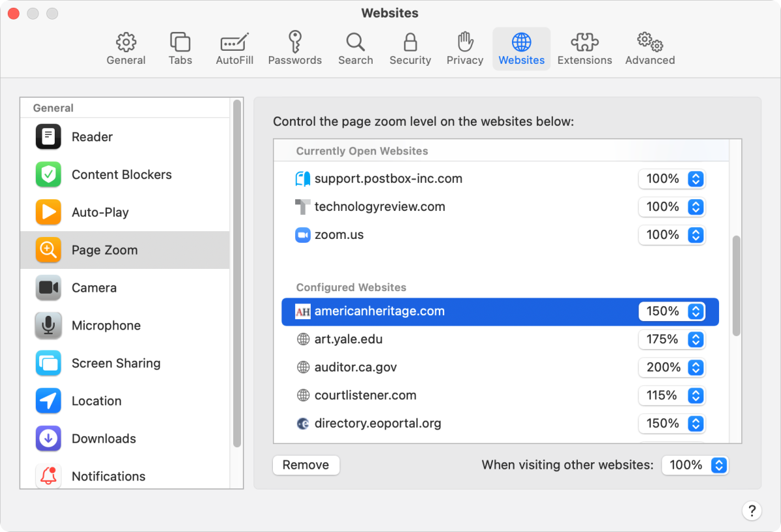
Task: Click the Camera sidebar icon
Action: pos(48,288)
